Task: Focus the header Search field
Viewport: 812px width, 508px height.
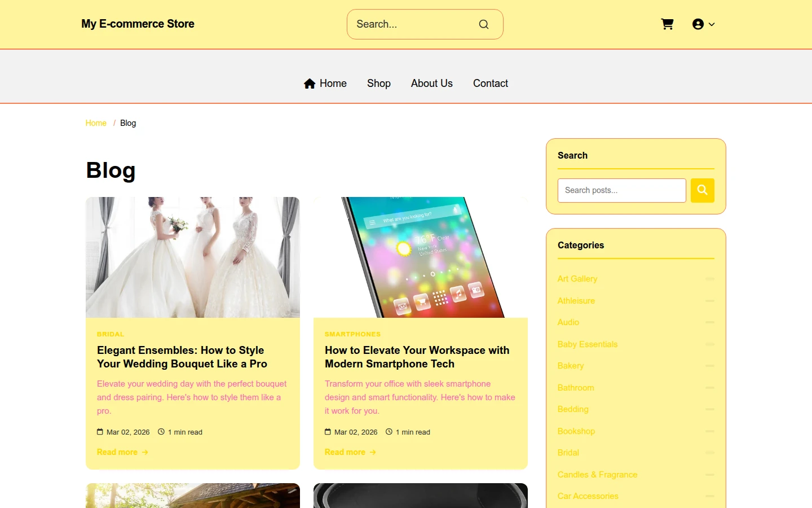Action: 425,24
